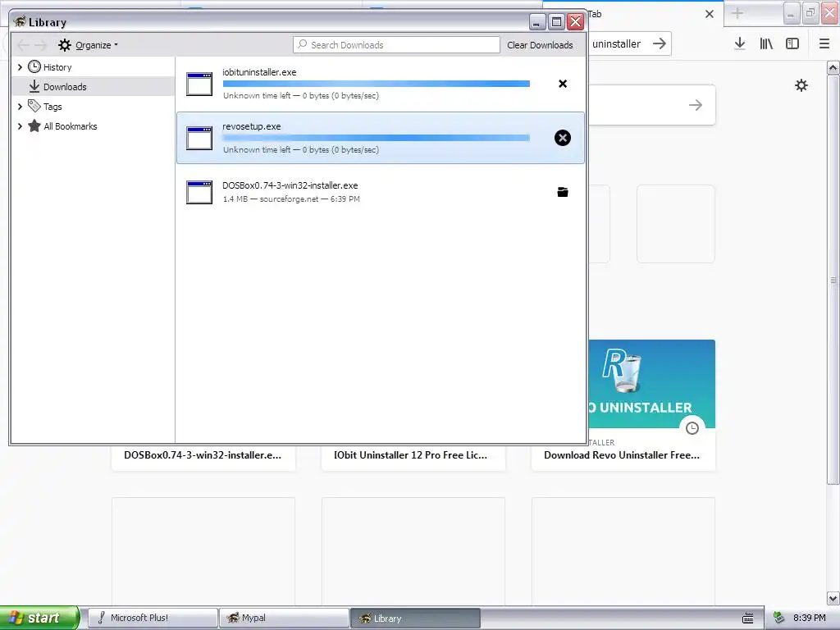Click the uninstaller search field in browser

619,44
